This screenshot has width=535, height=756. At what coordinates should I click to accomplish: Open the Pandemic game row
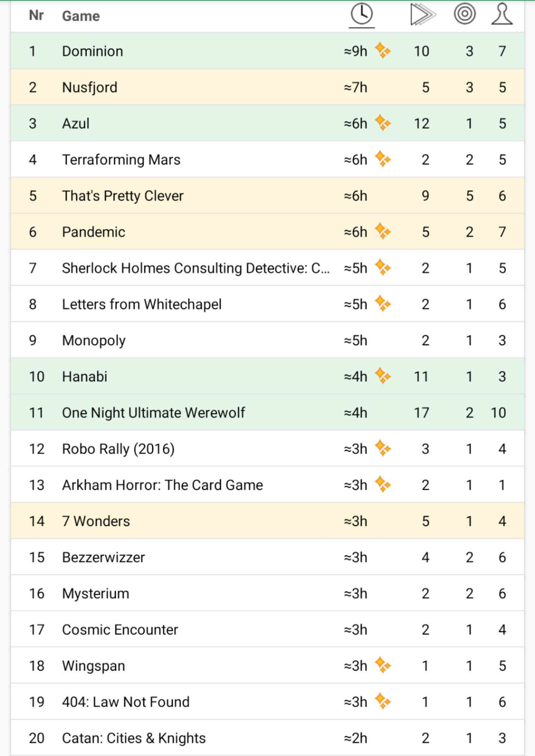point(267,232)
